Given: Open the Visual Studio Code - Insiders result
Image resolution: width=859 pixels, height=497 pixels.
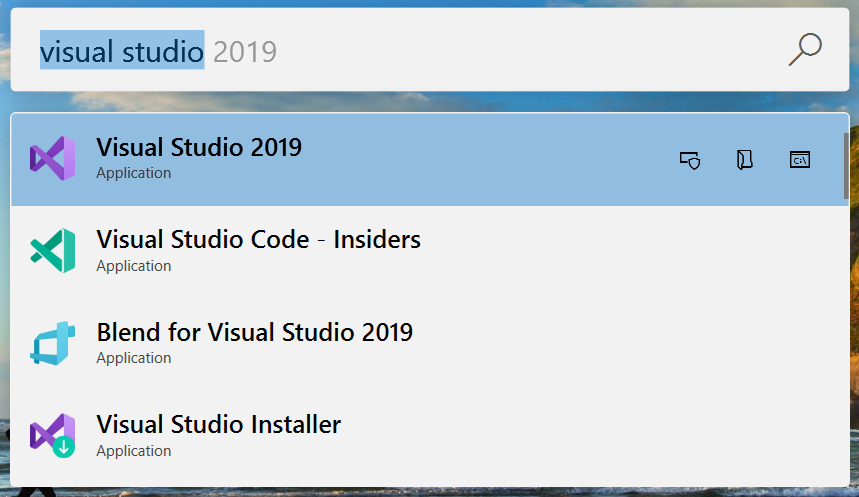Looking at the screenshot, I should [258, 240].
